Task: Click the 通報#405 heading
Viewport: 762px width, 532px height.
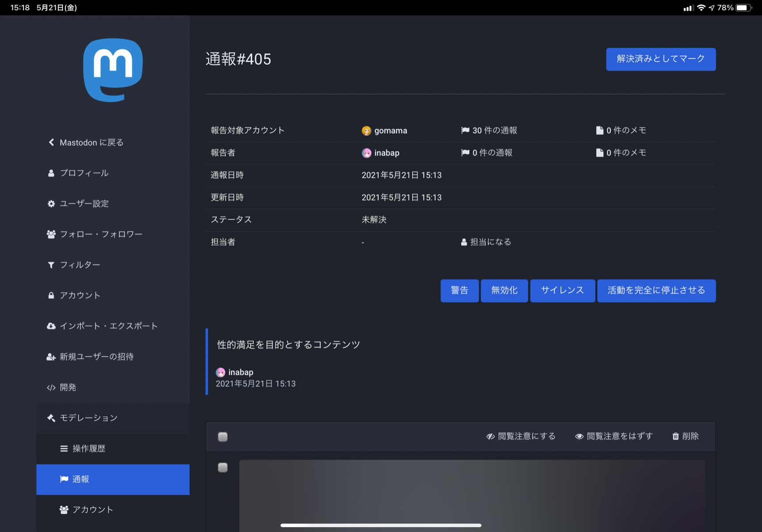Action: 238,59
